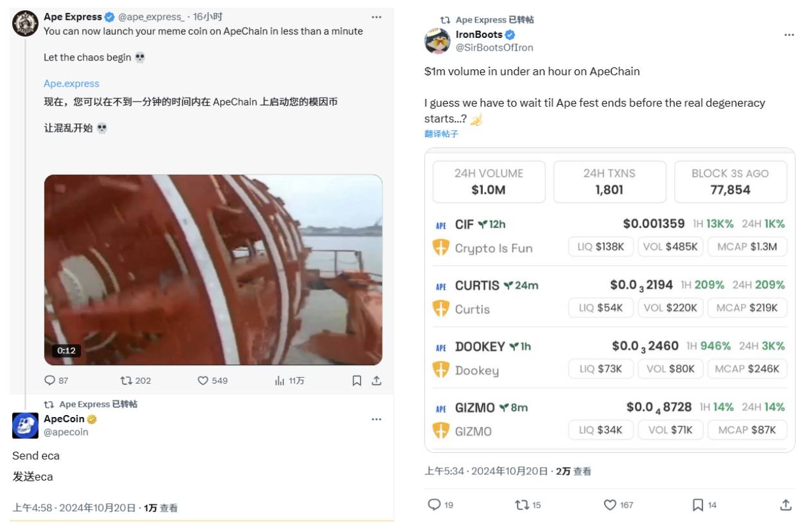The height and width of the screenshot is (532, 806).
Task: Open view analytics via the bar chart icon
Action: [280, 380]
